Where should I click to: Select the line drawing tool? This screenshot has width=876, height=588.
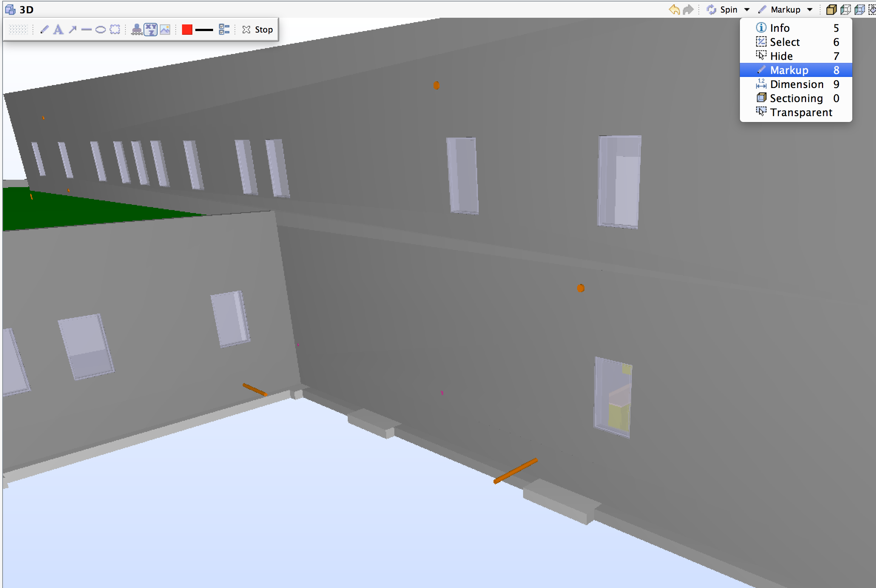87,29
